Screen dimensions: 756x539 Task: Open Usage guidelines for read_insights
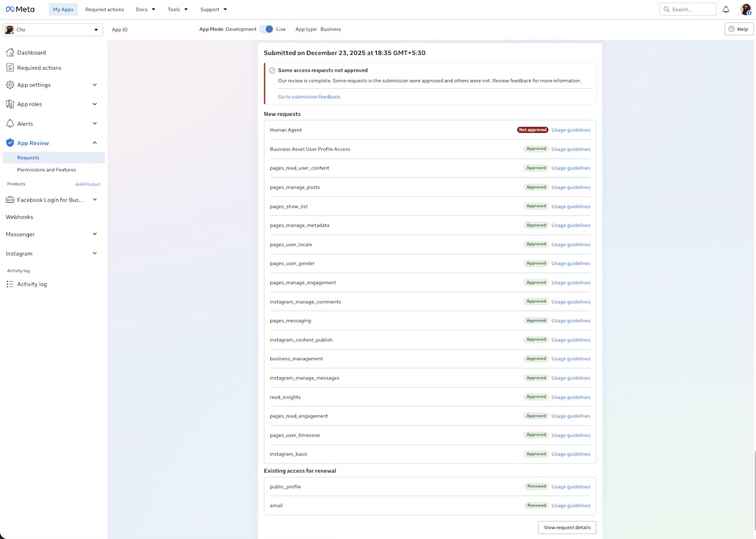coord(571,397)
